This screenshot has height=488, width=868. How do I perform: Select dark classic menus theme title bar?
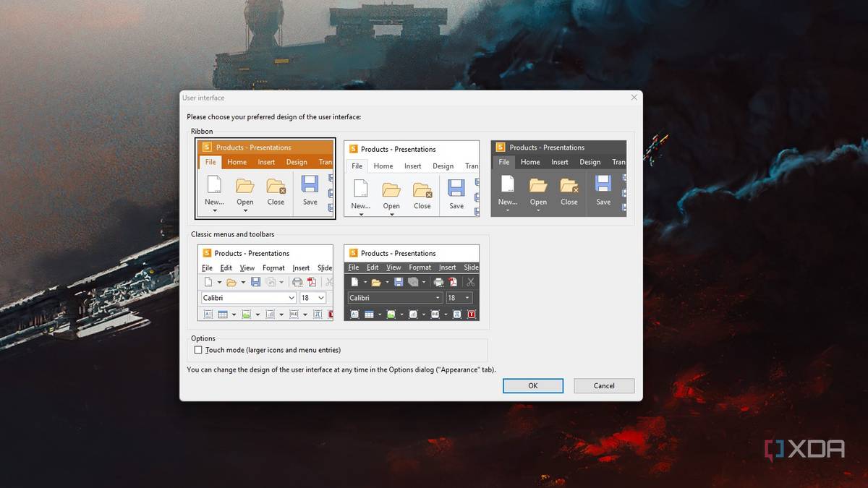point(412,253)
